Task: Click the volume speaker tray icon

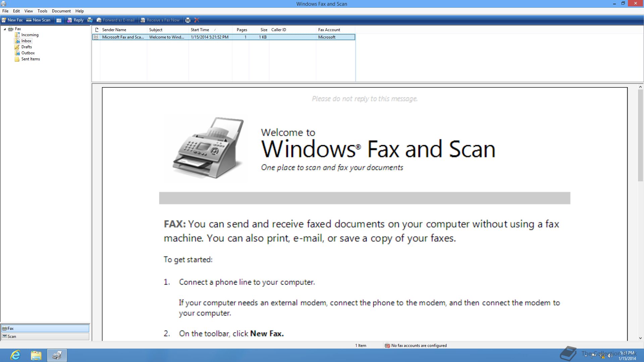Action: [x=610, y=356]
